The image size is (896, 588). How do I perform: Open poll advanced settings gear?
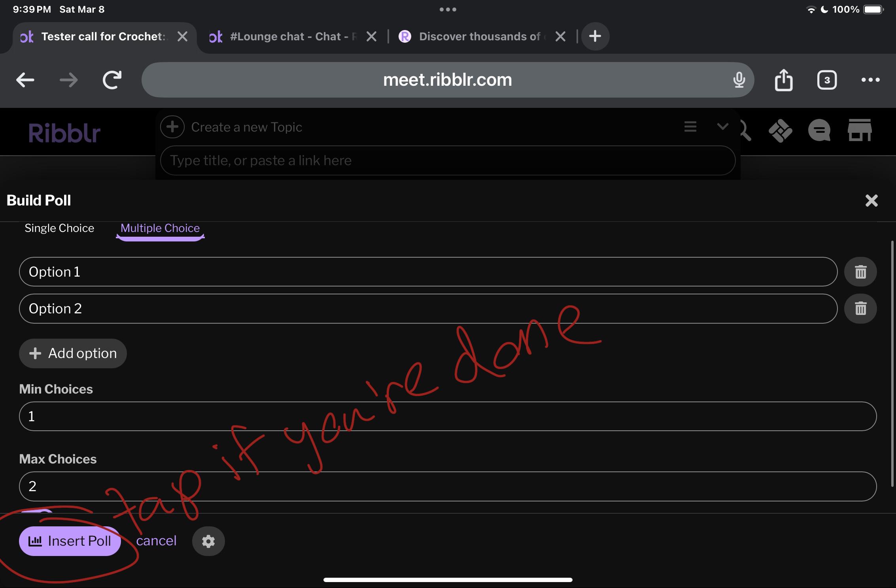(x=208, y=541)
